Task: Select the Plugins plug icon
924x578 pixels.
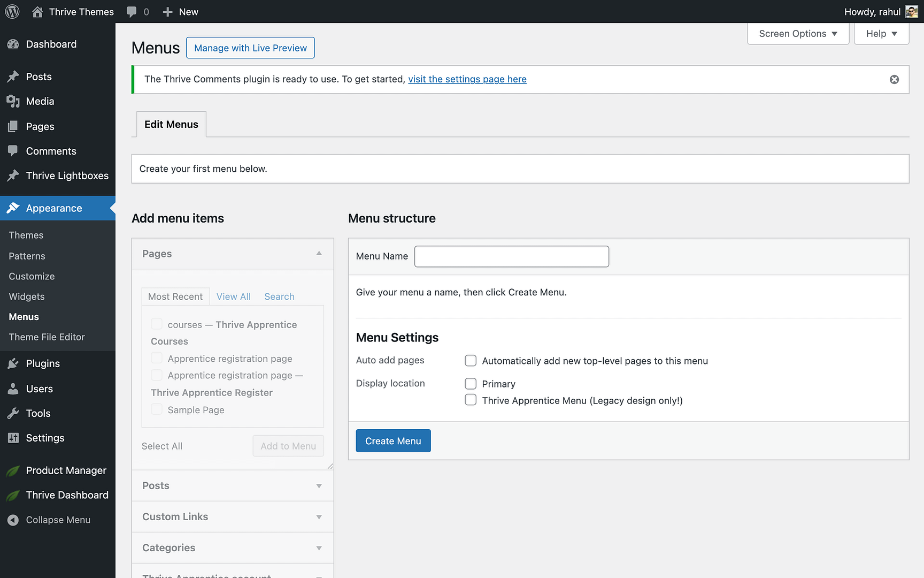Action: (13, 363)
